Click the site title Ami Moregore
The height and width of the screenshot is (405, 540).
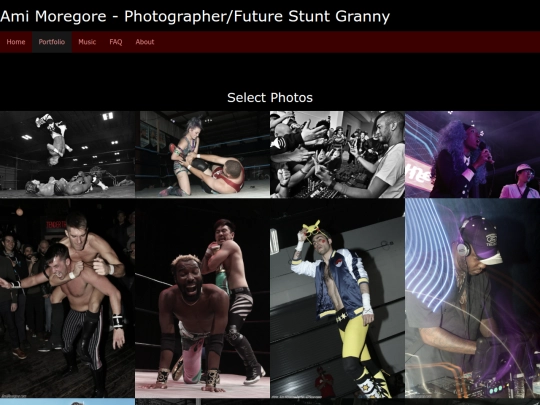(195, 16)
